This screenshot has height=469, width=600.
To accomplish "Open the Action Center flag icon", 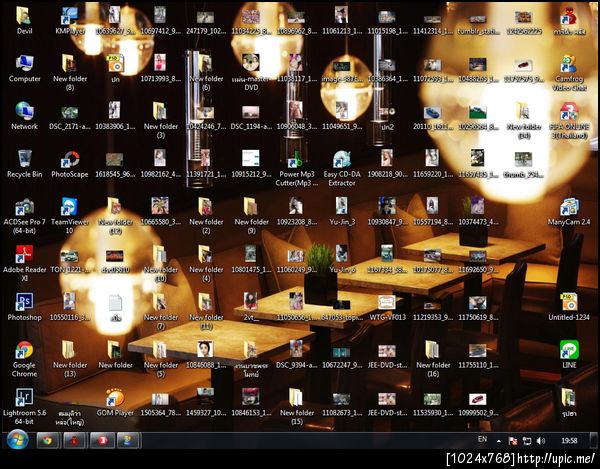I will (x=513, y=441).
